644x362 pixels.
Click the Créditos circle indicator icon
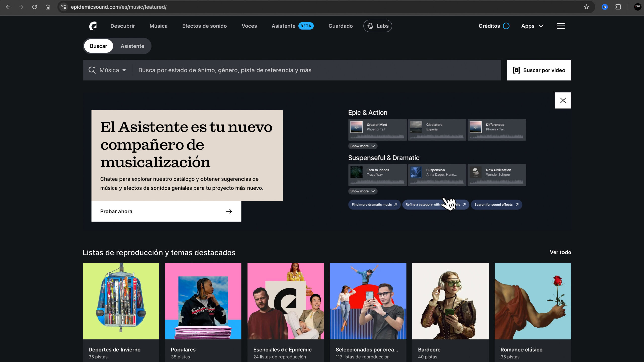coord(506,26)
